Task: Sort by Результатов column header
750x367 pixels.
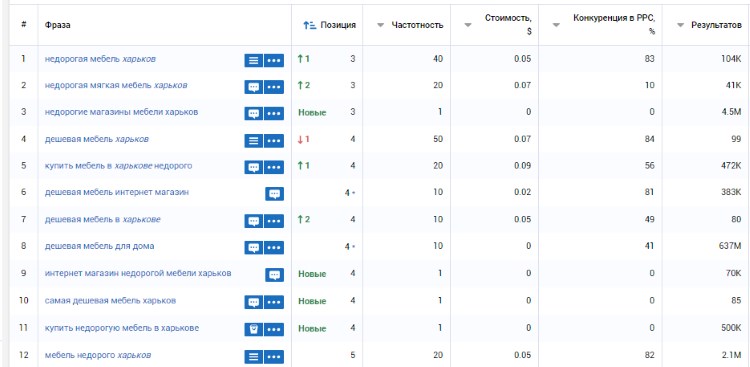Action: tap(709, 25)
